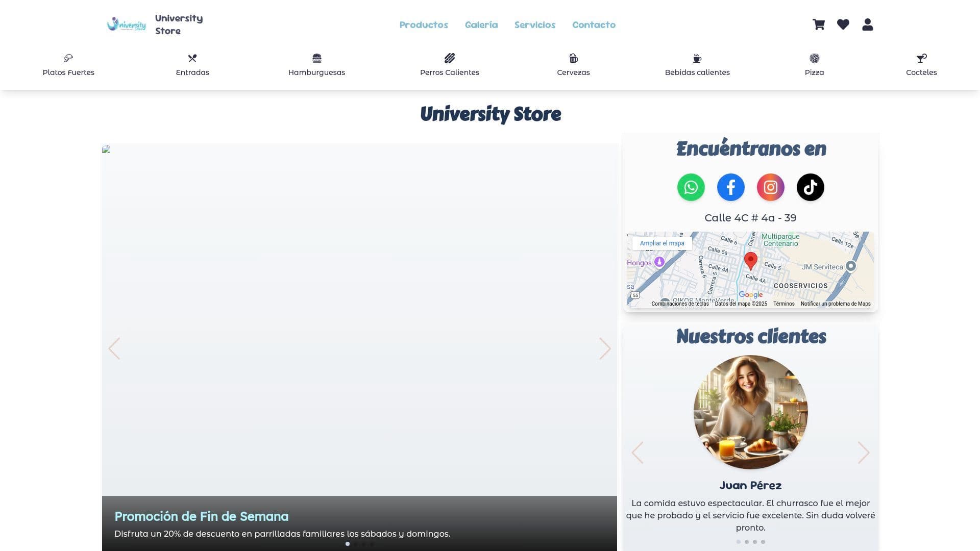Show previous client testimonial arrow
Viewport: 980px width, 551px height.
pyautogui.click(x=638, y=453)
